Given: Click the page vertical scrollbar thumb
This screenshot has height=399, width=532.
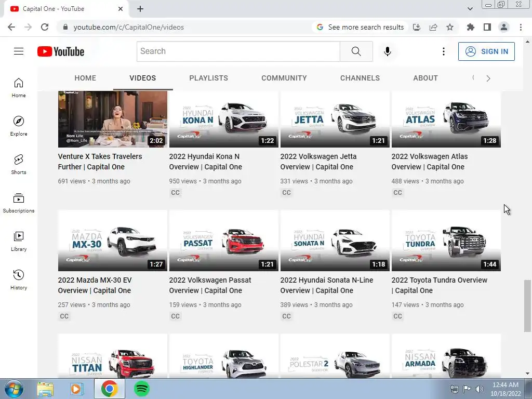Looking at the screenshot, I should coord(527,305).
